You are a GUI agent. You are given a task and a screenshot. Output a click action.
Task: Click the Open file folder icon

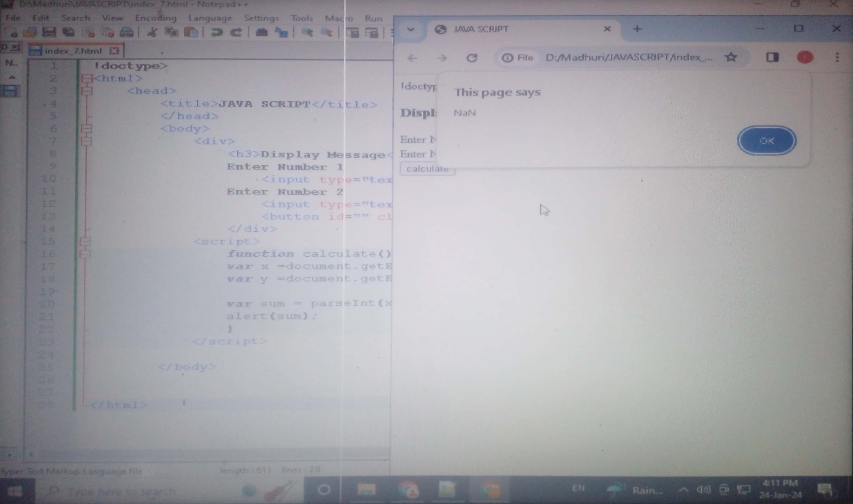pyautogui.click(x=30, y=32)
